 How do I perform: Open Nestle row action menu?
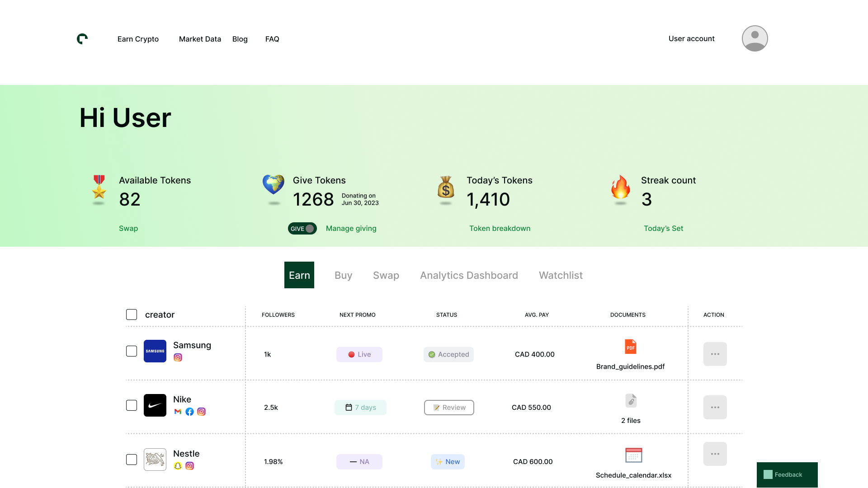point(715,454)
